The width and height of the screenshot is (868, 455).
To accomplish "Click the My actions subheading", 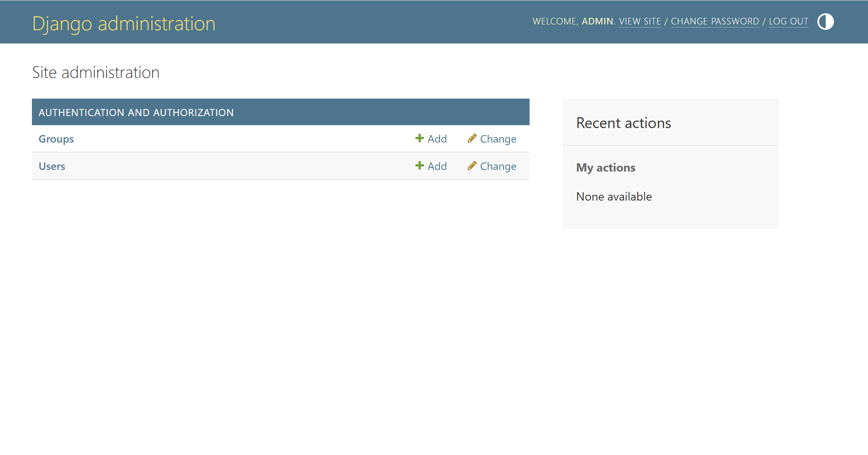I will point(605,167).
